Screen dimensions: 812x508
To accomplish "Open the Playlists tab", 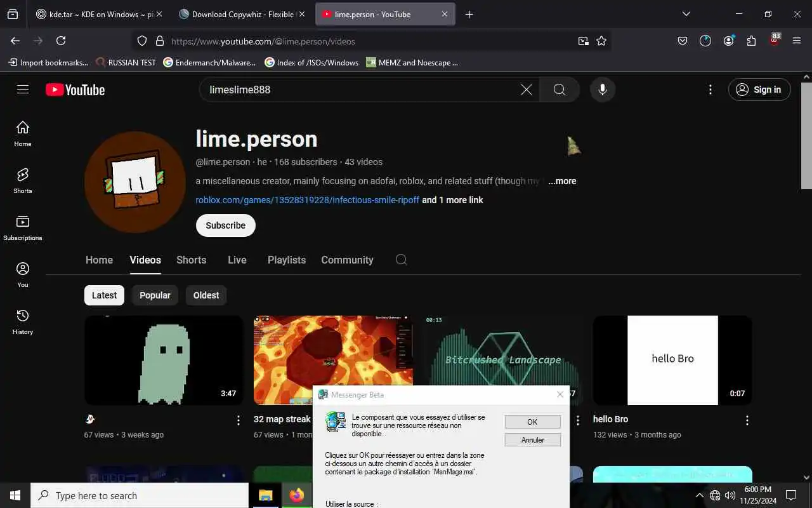I will tap(287, 260).
